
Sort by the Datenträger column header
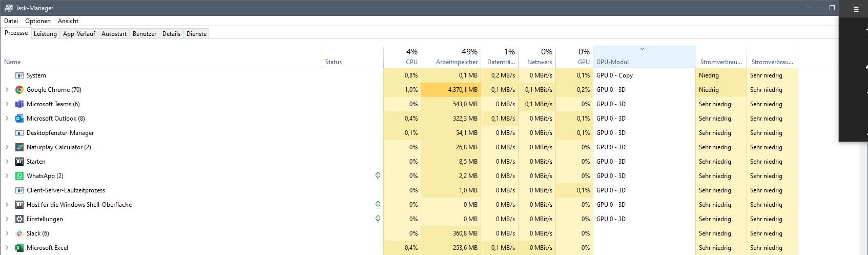(x=500, y=57)
